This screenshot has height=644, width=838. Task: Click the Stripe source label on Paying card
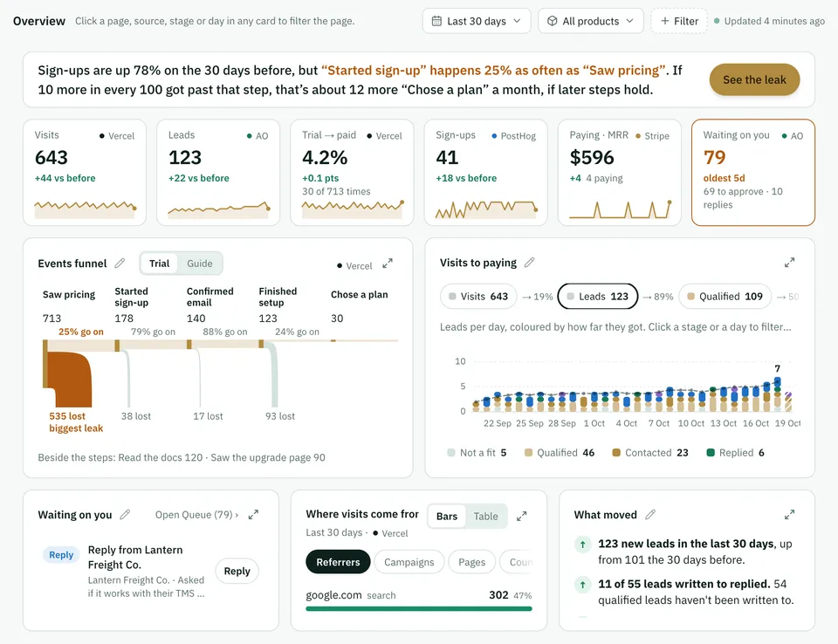653,136
